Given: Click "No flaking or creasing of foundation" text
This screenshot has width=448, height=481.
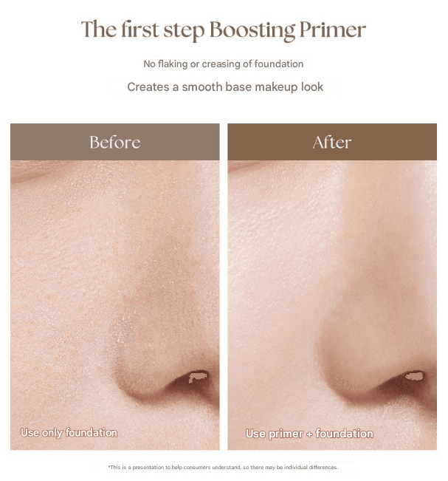Looking at the screenshot, I should click(224, 64).
